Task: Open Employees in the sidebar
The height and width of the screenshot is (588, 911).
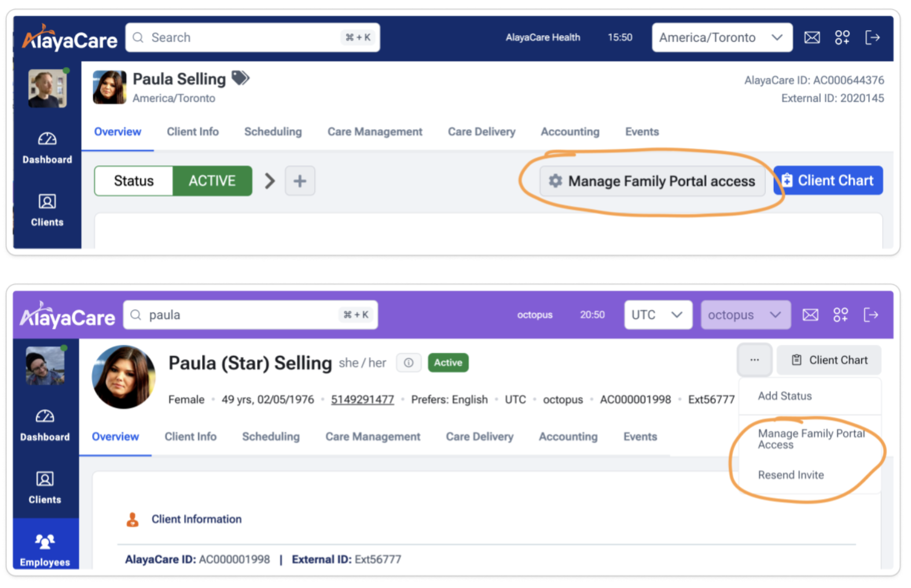Action: point(45,549)
